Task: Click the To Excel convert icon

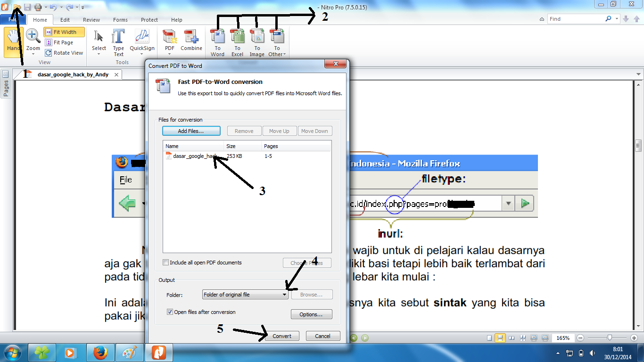Action: click(x=237, y=42)
